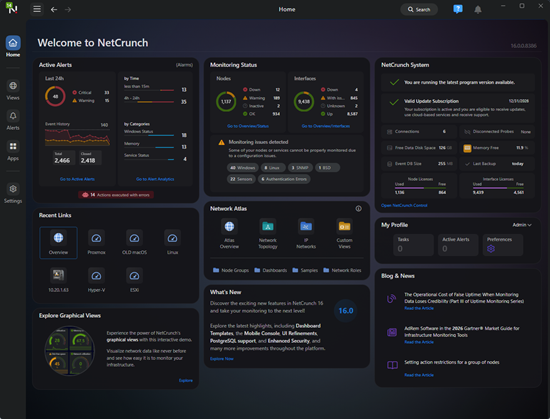The height and width of the screenshot is (419, 550).
Task: Open Apps in the left sidebar
Action: click(13, 150)
